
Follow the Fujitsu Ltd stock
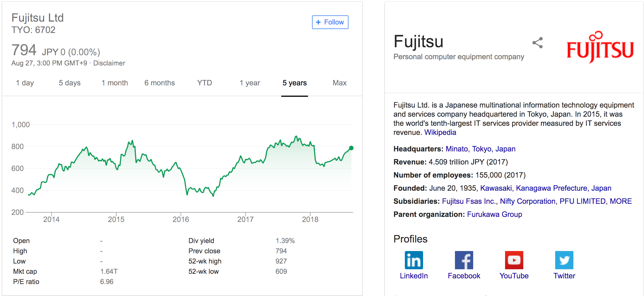(x=330, y=22)
